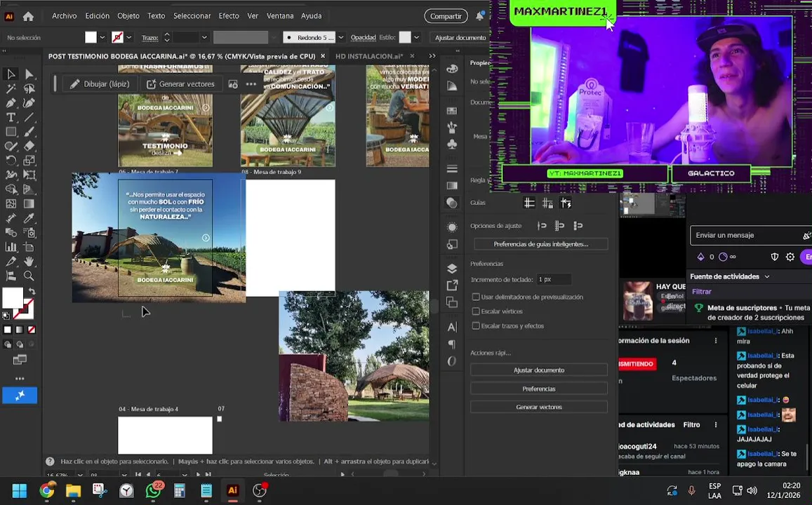Open the Swatches panel icon
This screenshot has height=505, width=812.
point(452,111)
